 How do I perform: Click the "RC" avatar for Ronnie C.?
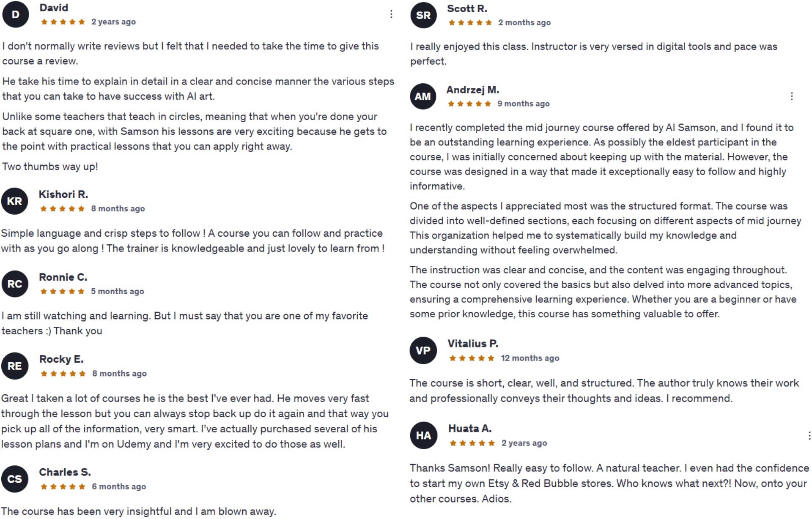click(x=15, y=284)
